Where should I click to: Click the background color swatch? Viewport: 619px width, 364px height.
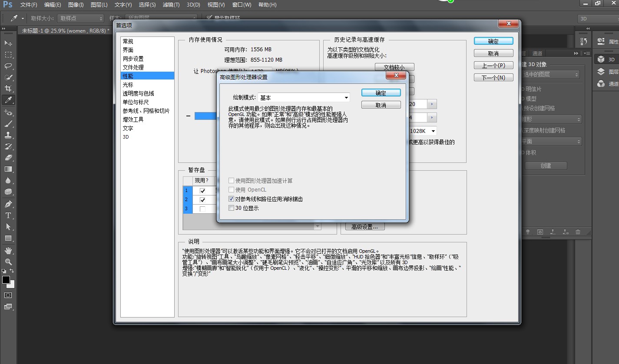tap(12, 285)
